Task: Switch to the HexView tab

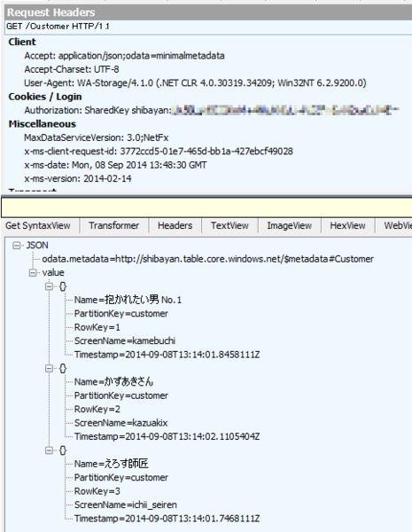Action: click(x=347, y=225)
